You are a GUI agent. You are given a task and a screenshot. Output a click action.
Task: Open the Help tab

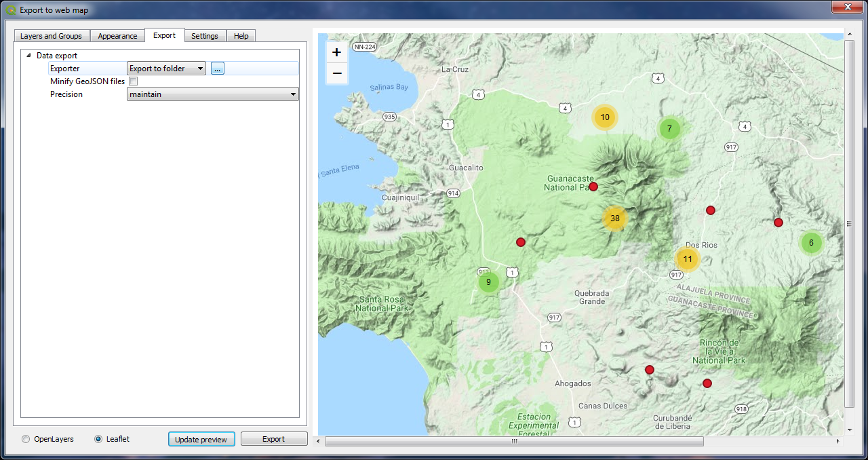click(x=241, y=36)
